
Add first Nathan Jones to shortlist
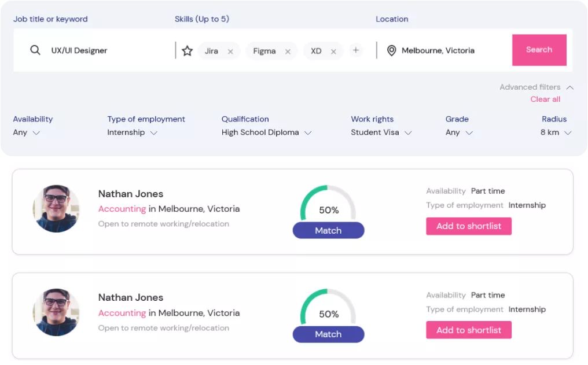(469, 226)
